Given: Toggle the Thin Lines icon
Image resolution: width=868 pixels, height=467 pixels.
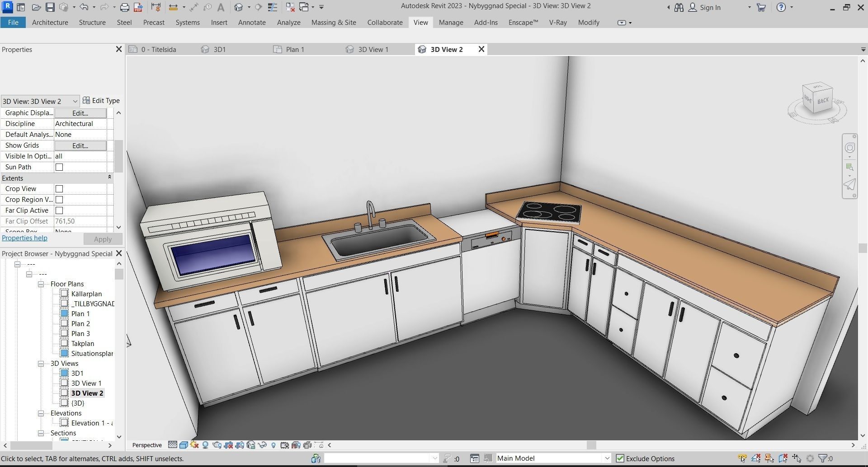Looking at the screenshot, I should pos(273,7).
